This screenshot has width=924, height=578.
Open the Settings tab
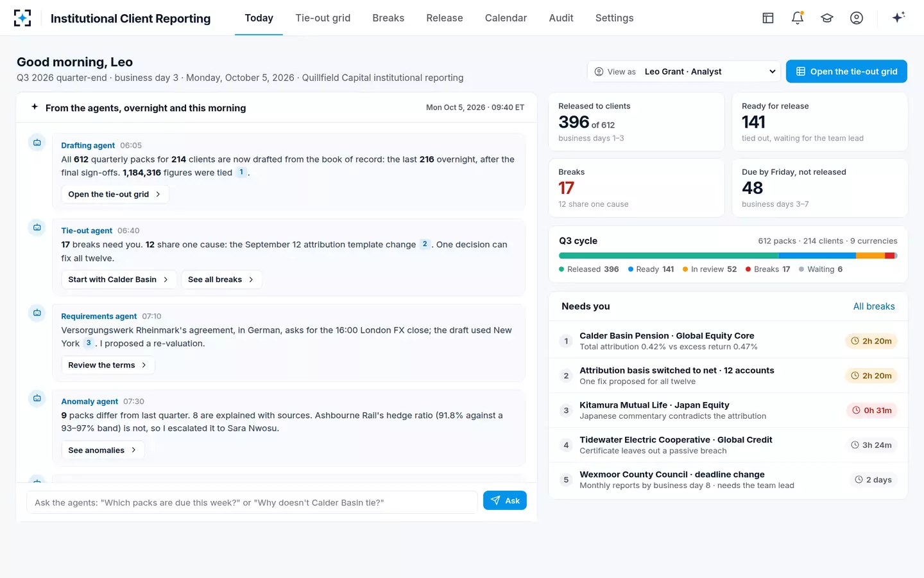click(x=614, y=18)
